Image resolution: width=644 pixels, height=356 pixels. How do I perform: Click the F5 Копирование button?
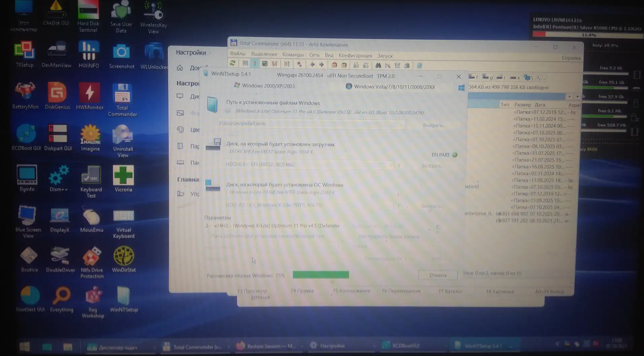coord(351,291)
